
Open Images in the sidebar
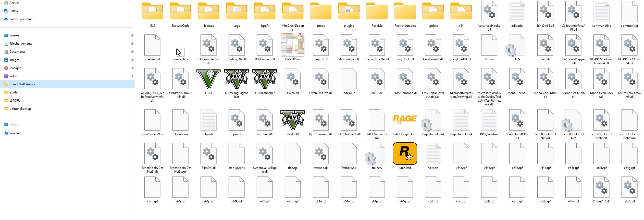pyautogui.click(x=14, y=60)
